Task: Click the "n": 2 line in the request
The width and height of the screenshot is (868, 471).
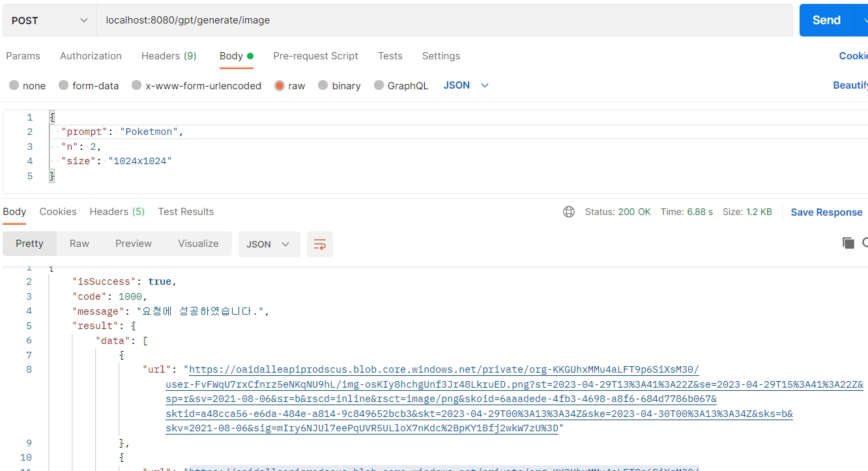Action: click(x=81, y=147)
